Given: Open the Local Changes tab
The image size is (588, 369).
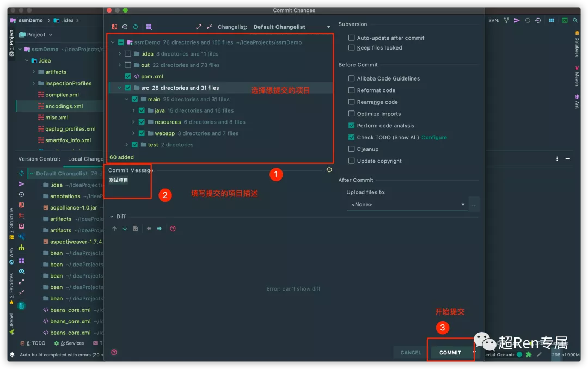Looking at the screenshot, I should pyautogui.click(x=85, y=159).
